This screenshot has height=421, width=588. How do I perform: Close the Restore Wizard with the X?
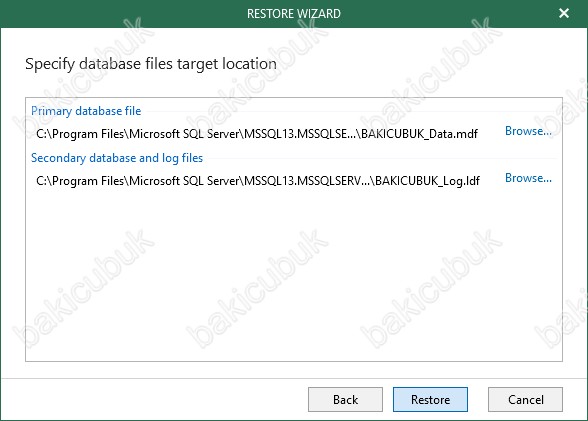(x=564, y=13)
